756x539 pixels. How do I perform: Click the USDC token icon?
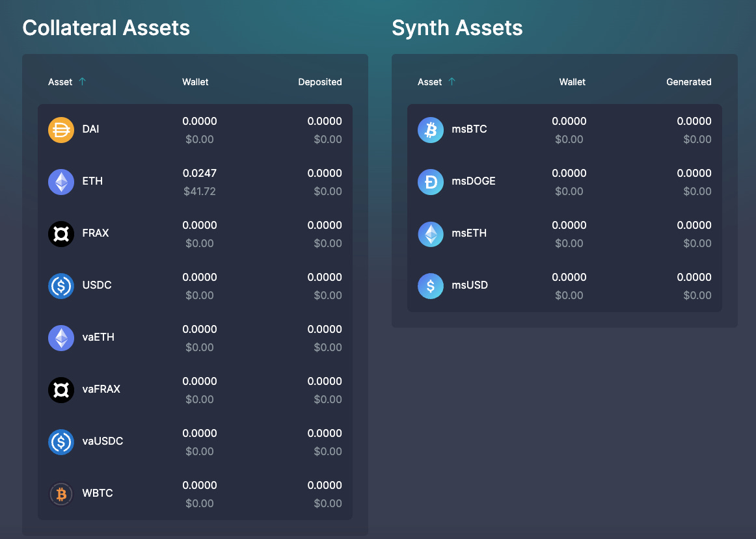click(x=61, y=286)
